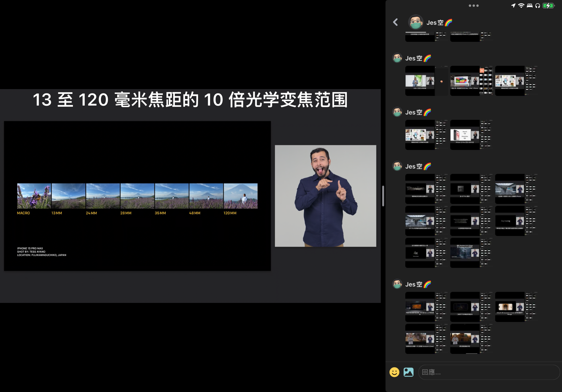This screenshot has height=392, width=562.
Task: Open the three-dot multitasking menu
Action: click(474, 5)
